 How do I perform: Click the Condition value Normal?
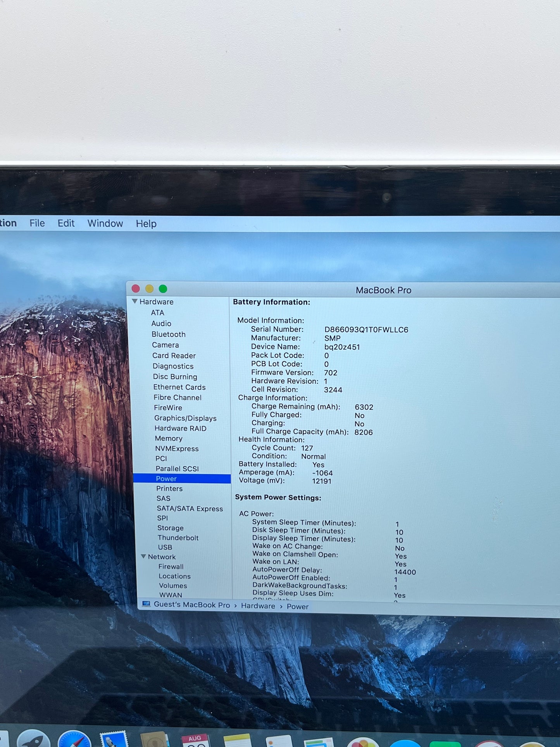314,456
